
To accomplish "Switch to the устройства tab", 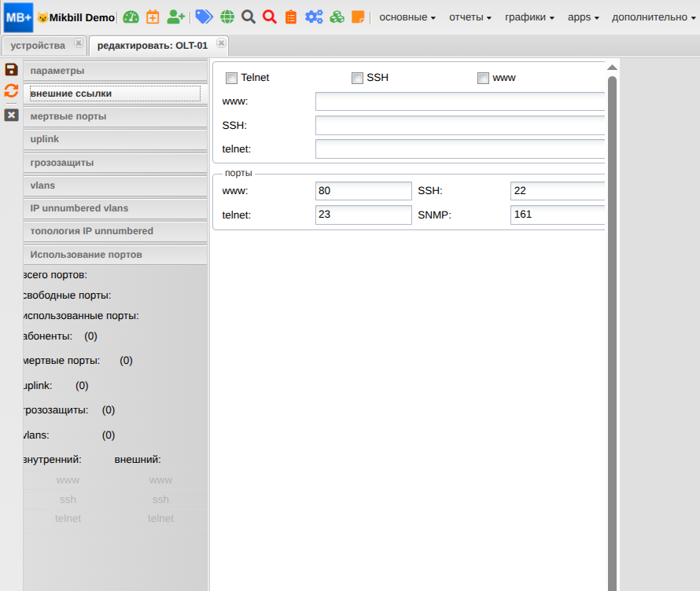I will 38,46.
